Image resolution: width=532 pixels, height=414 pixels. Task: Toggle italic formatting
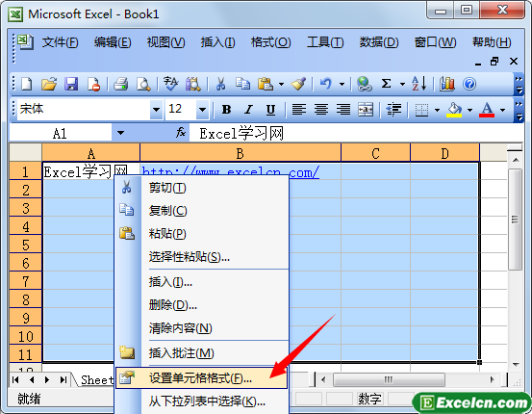point(249,110)
